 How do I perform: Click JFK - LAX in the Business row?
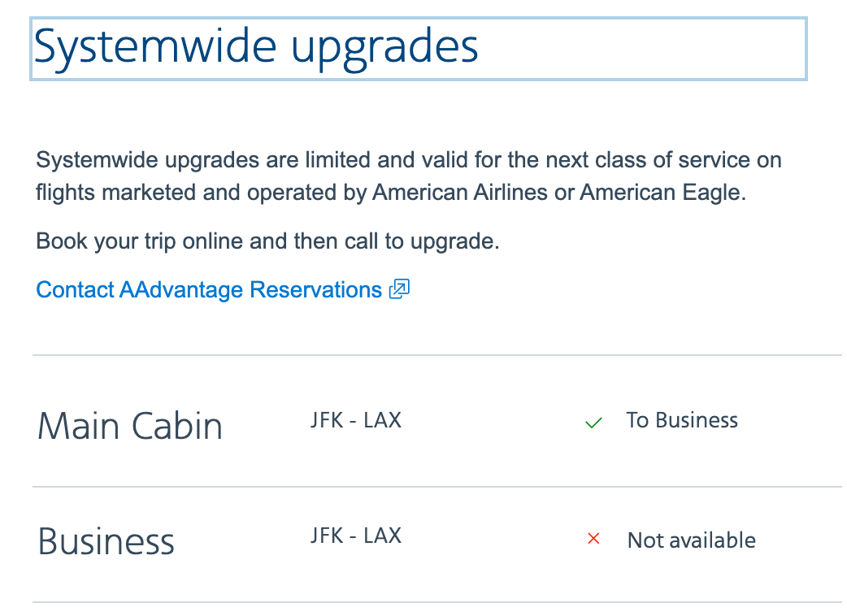356,536
